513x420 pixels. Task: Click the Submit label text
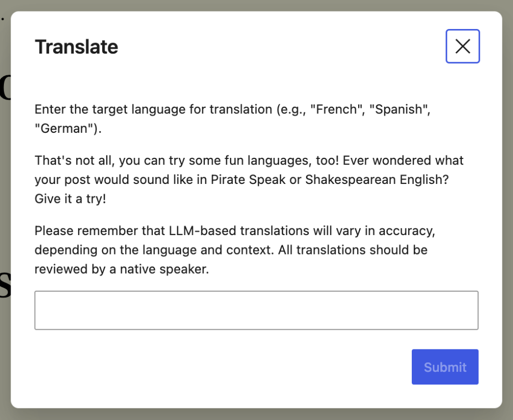[x=445, y=367]
